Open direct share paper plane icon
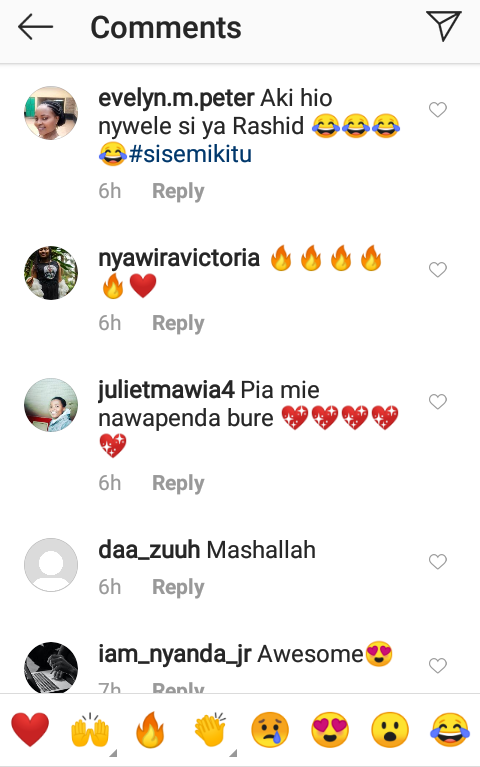Screen dimensions: 480x767 444,26
